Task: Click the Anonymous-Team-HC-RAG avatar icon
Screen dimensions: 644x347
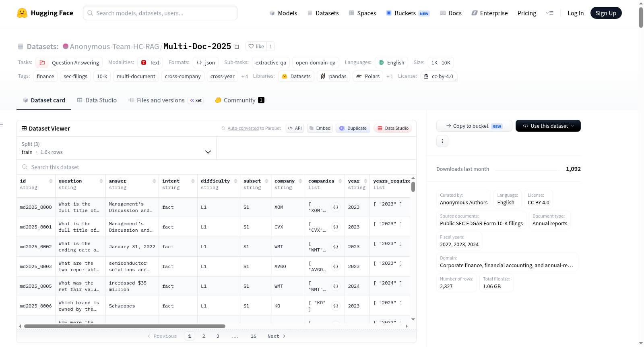Action: (x=66, y=46)
